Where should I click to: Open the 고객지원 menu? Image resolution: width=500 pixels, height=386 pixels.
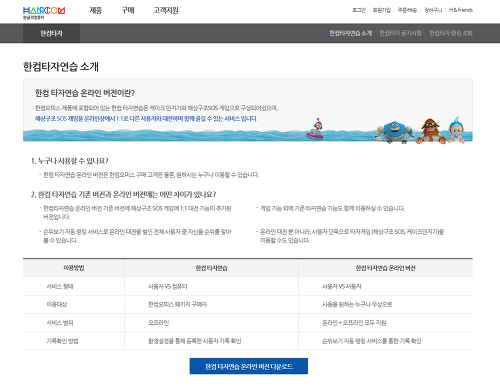(x=166, y=10)
